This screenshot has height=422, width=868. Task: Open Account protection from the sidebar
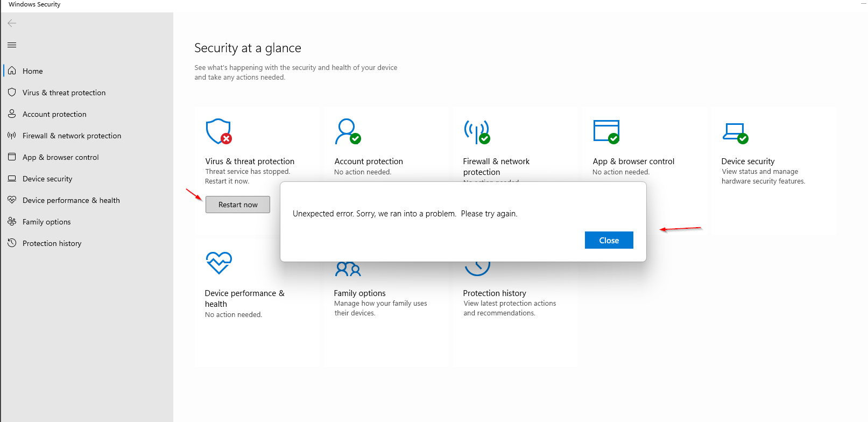click(54, 114)
